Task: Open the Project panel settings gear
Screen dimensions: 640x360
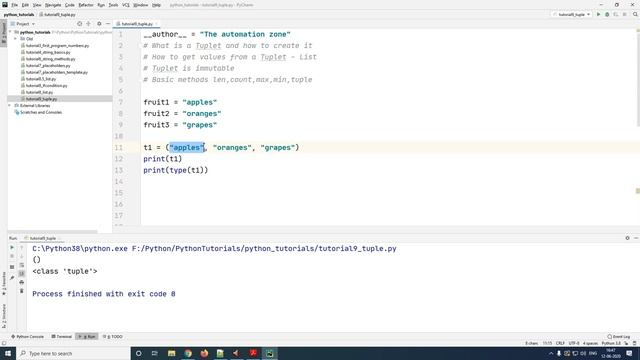Action: click(99, 24)
